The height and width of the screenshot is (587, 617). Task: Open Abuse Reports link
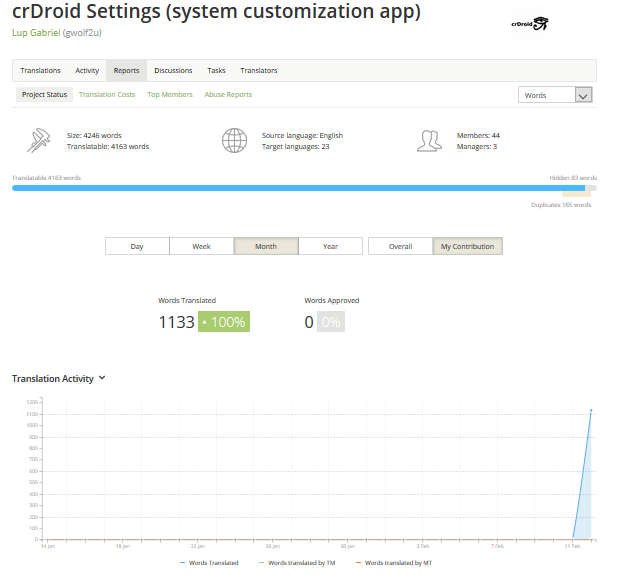tap(228, 94)
